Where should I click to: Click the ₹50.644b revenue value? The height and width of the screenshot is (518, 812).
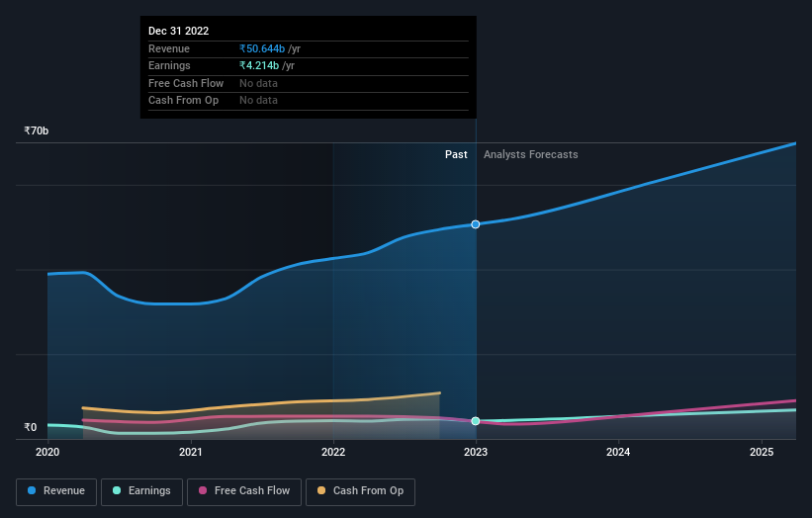click(262, 48)
